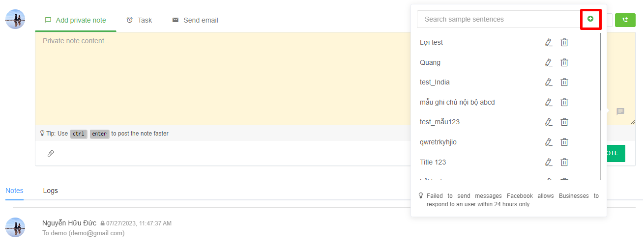Click the green phone call button
Screen dimensions: 644x248
click(625, 20)
